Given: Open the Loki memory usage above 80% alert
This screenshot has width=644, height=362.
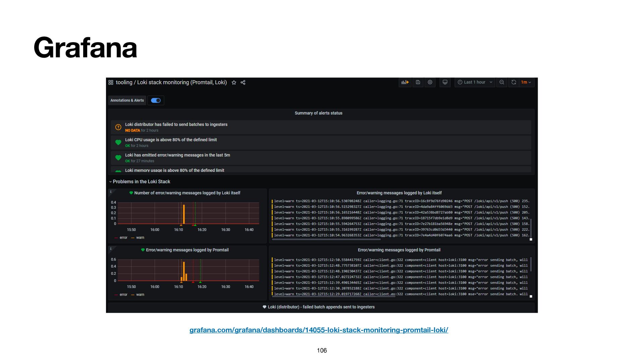Looking at the screenshot, I should click(x=321, y=170).
